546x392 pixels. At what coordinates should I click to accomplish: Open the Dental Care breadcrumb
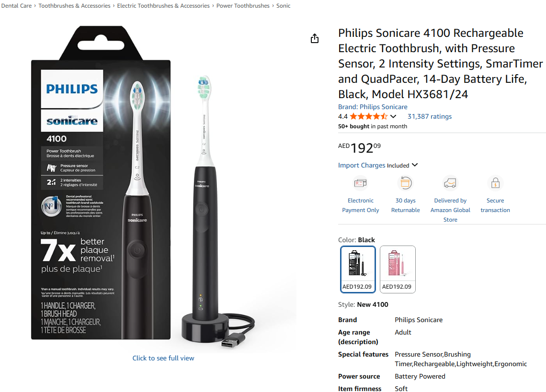pos(16,6)
